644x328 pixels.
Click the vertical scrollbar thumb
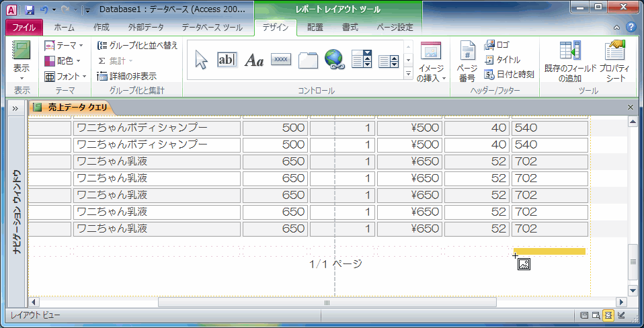coord(633,262)
